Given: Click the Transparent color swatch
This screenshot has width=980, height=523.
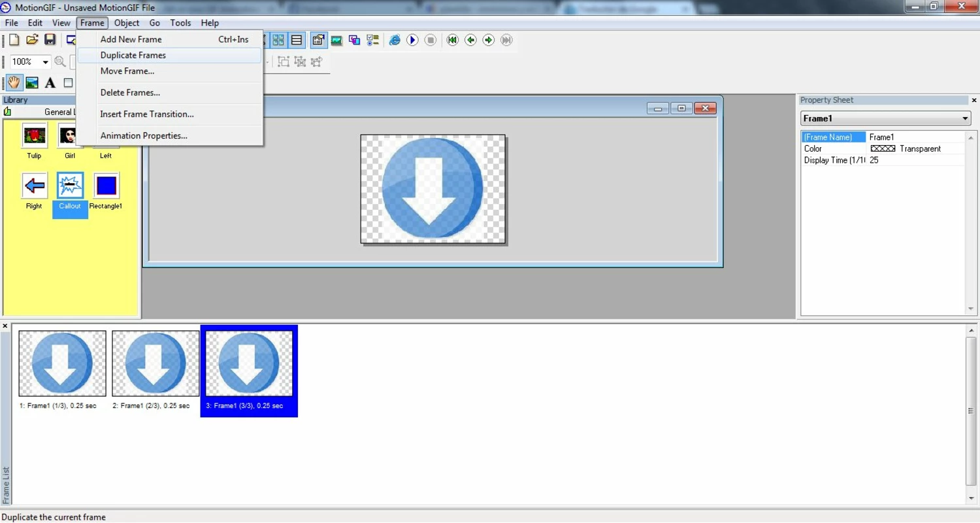Looking at the screenshot, I should (883, 149).
